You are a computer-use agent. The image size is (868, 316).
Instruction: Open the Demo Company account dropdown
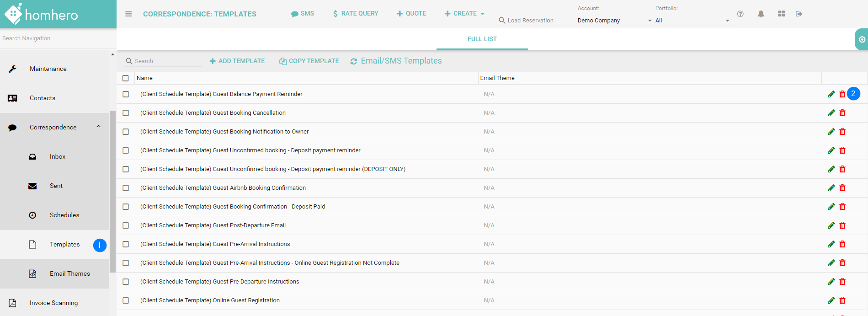point(614,21)
